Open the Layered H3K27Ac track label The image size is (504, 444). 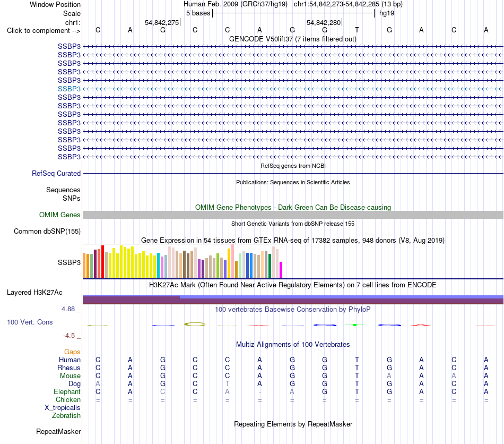[34, 293]
